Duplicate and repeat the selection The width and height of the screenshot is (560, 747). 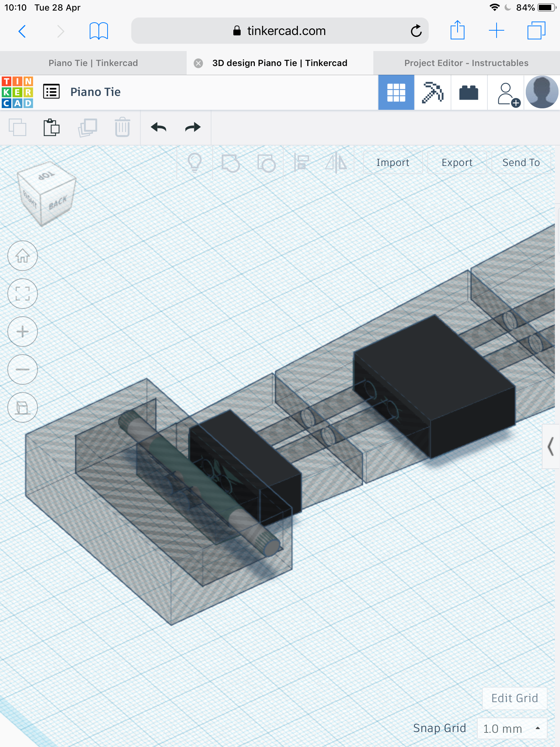tap(87, 127)
